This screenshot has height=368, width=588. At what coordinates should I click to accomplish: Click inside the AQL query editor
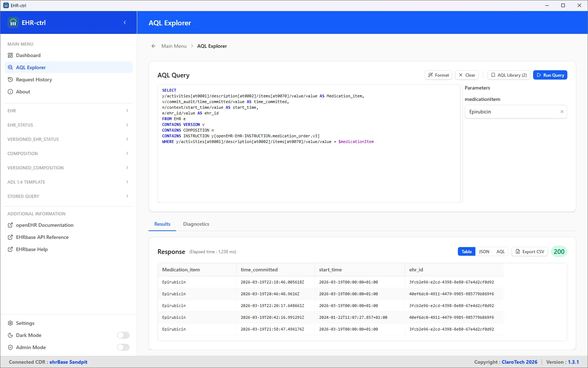pos(309,143)
